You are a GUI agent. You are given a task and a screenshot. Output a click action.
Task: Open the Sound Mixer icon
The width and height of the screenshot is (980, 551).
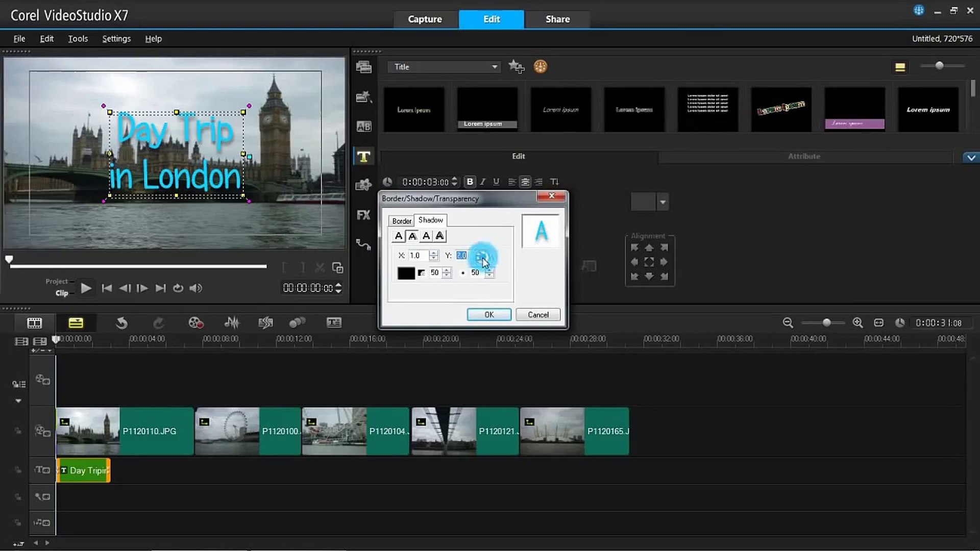pyautogui.click(x=232, y=323)
